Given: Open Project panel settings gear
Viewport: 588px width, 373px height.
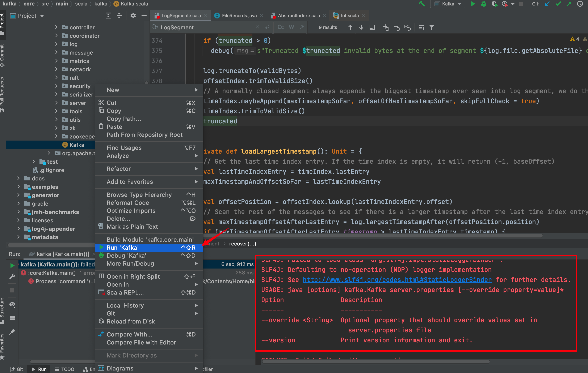Looking at the screenshot, I should [x=133, y=16].
